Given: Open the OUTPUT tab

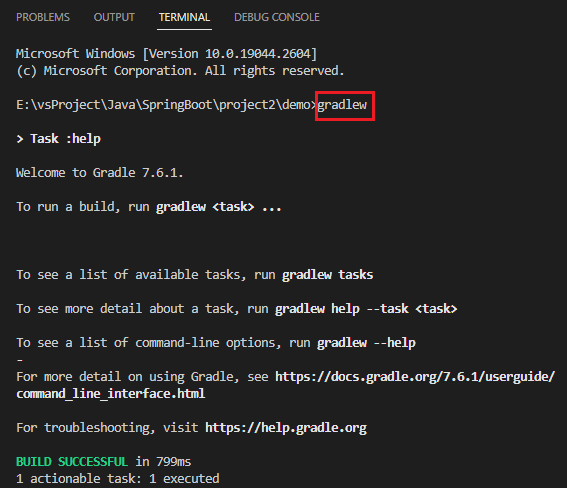Looking at the screenshot, I should [114, 17].
